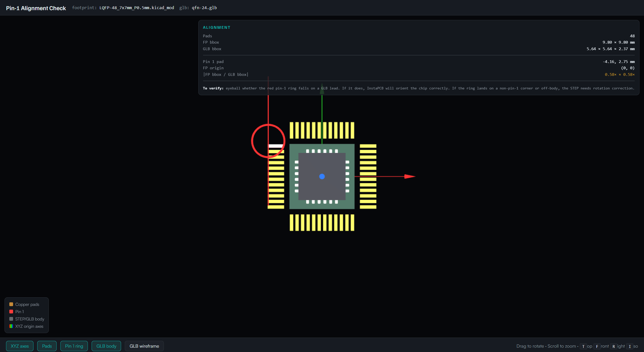Click the gray GLB chip body

[322, 176]
